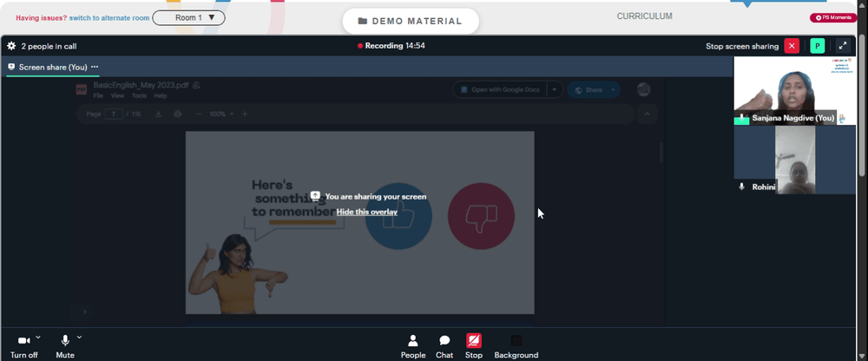Open the People panel
This screenshot has width=868, height=361.
point(413,346)
